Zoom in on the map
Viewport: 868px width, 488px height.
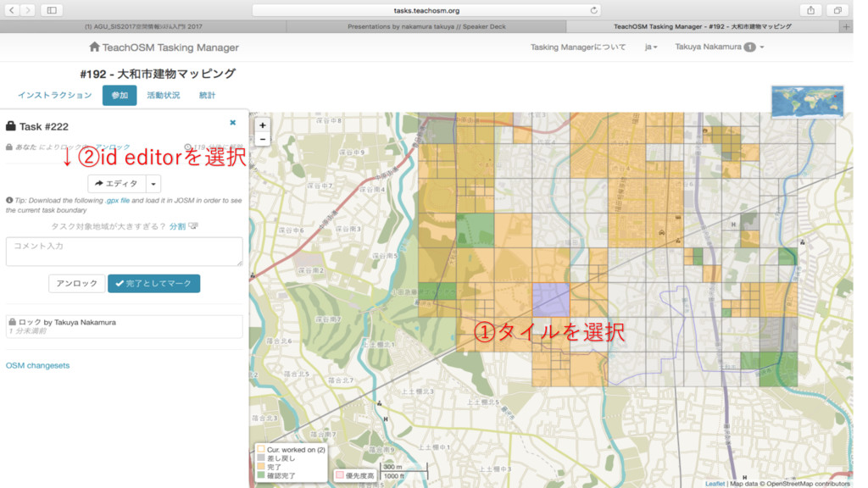click(262, 125)
